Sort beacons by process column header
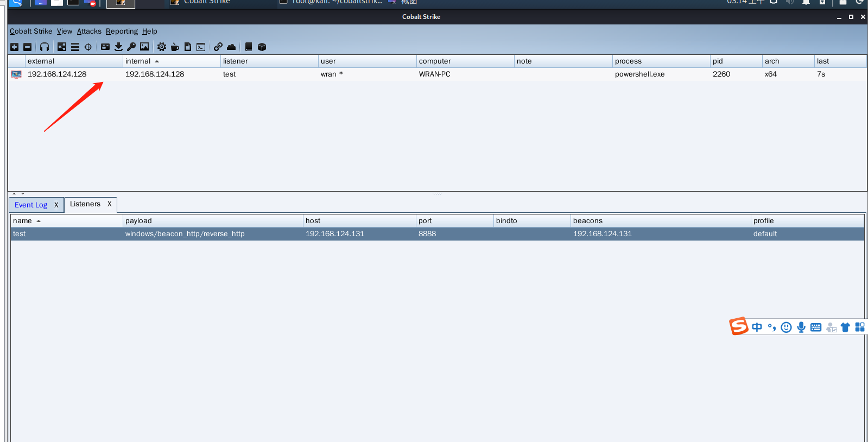This screenshot has height=442, width=868. tap(661, 61)
